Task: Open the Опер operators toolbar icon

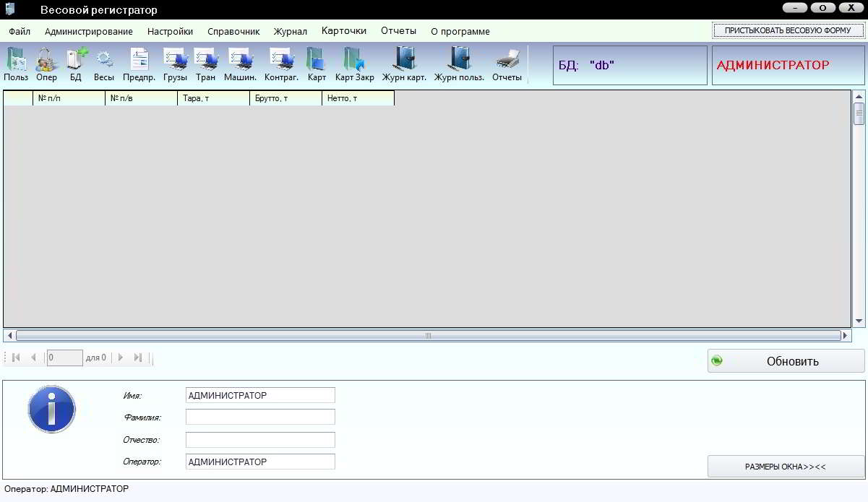Action: [46, 63]
